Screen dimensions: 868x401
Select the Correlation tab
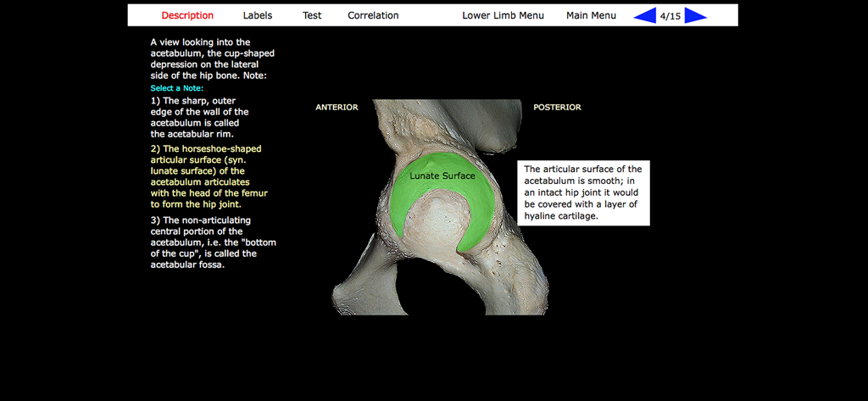click(x=373, y=15)
